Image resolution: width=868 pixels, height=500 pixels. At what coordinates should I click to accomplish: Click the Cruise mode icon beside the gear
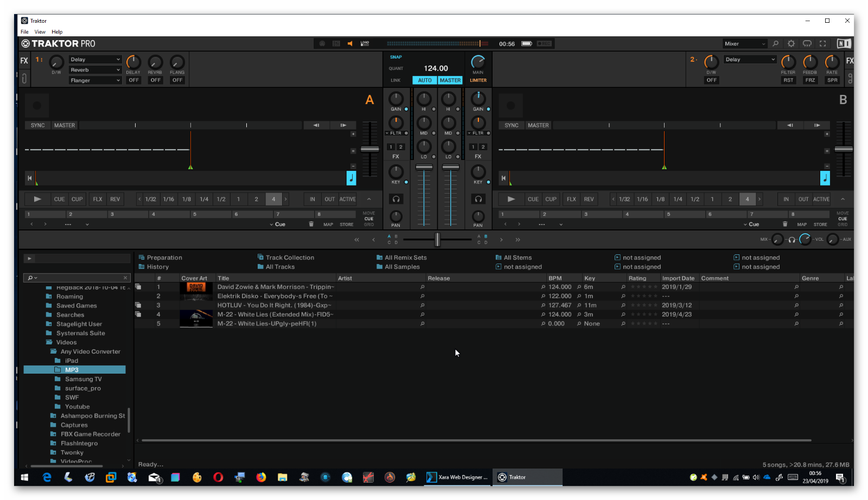807,43
